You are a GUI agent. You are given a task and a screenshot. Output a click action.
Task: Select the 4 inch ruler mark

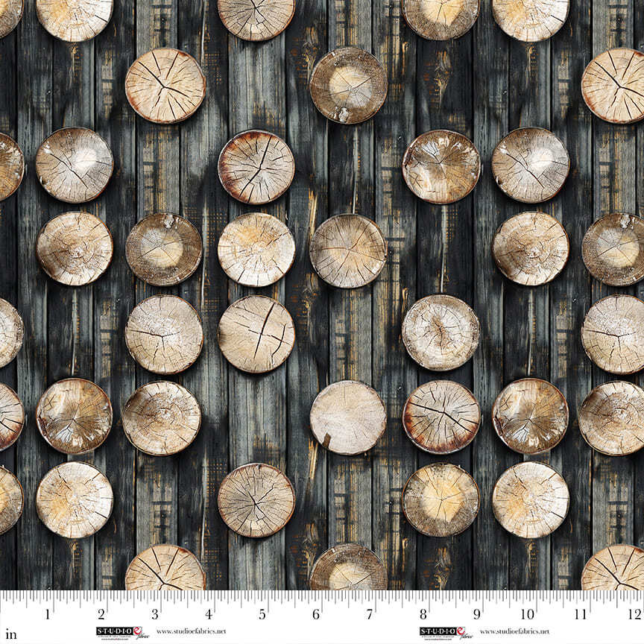point(209,615)
